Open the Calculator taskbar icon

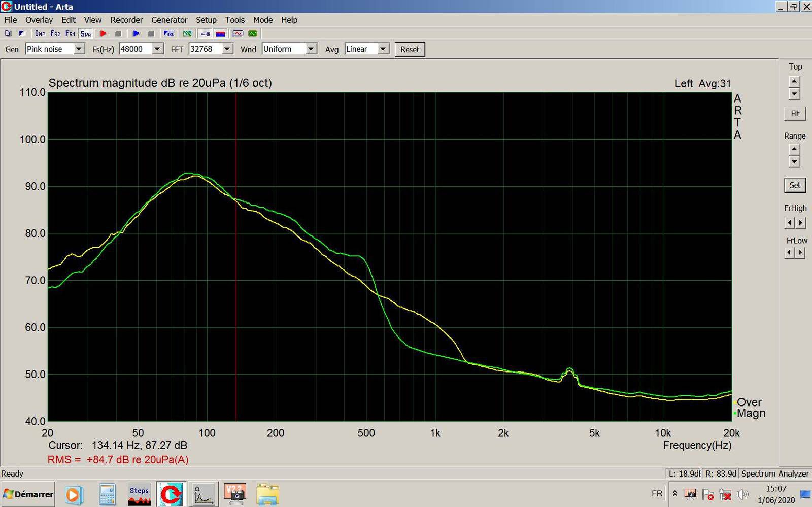click(x=107, y=495)
